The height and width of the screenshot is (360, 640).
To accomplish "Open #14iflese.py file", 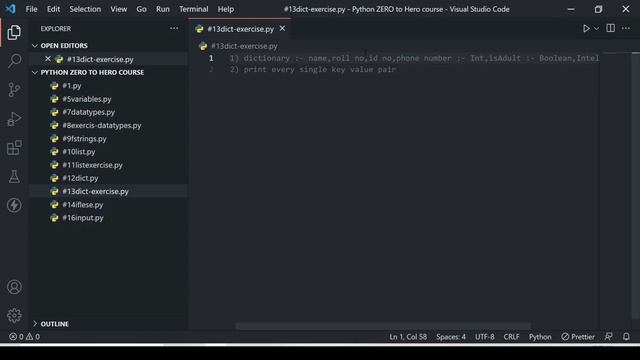I will 109,204.
